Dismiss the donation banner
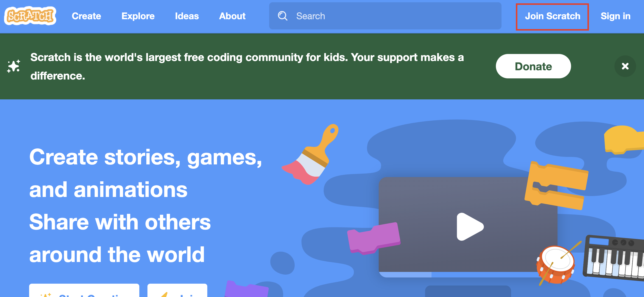This screenshot has height=297, width=644. pyautogui.click(x=625, y=66)
